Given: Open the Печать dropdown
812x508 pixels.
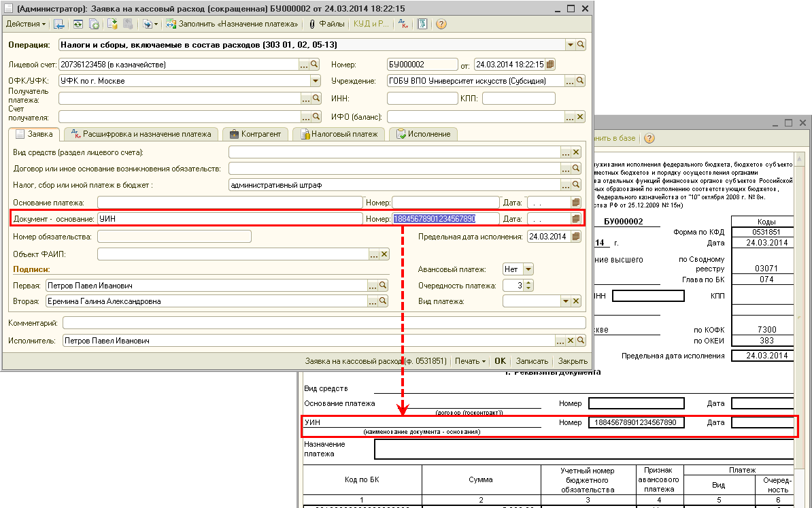Looking at the screenshot, I should [470, 361].
